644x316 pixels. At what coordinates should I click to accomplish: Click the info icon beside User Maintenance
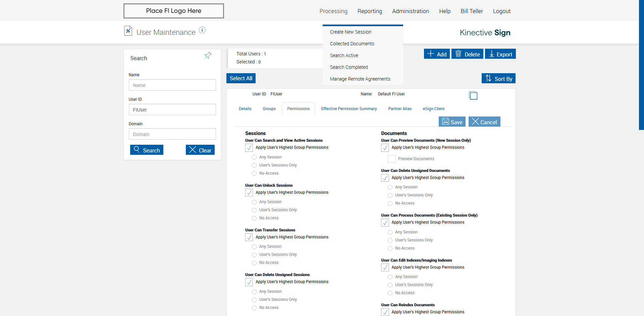(202, 30)
